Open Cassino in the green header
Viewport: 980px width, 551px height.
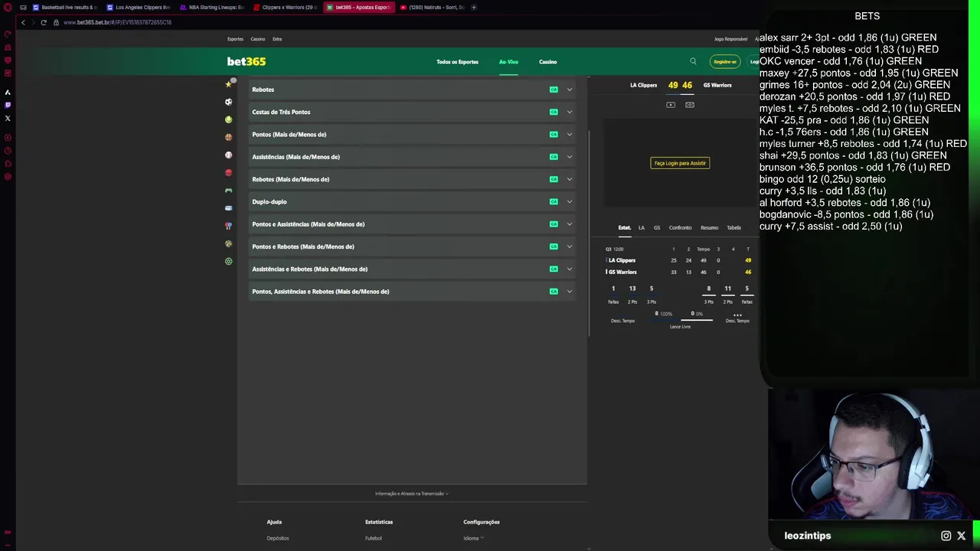(x=547, y=62)
